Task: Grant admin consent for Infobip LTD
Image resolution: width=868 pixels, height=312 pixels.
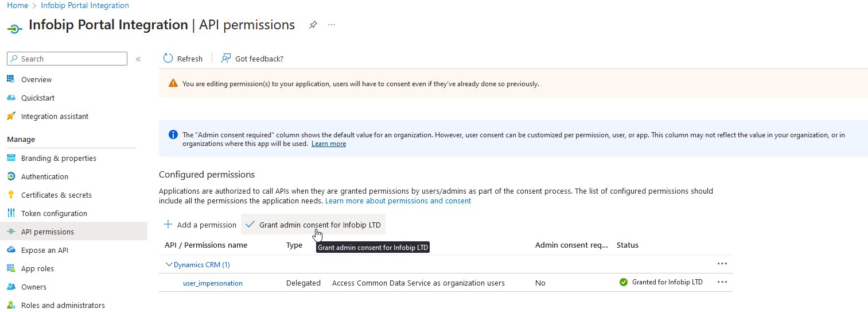Action: click(x=313, y=225)
